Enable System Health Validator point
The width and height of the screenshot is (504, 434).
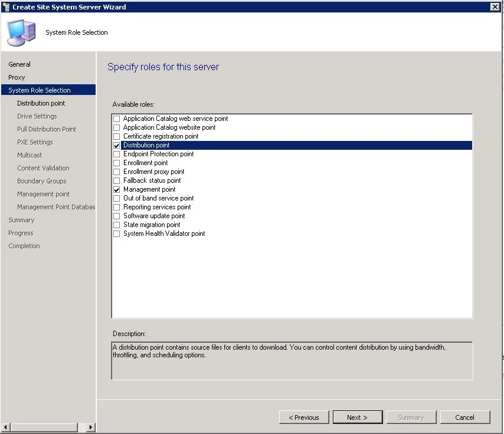point(116,234)
